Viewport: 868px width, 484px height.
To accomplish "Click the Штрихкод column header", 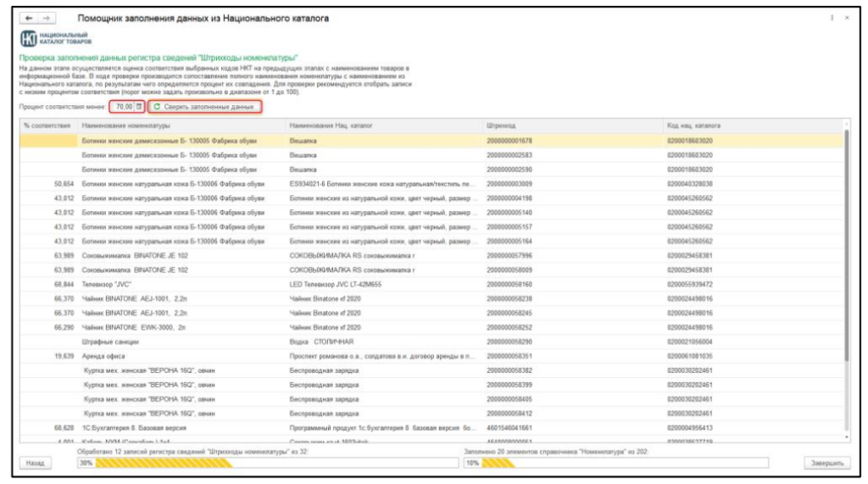I will [500, 125].
